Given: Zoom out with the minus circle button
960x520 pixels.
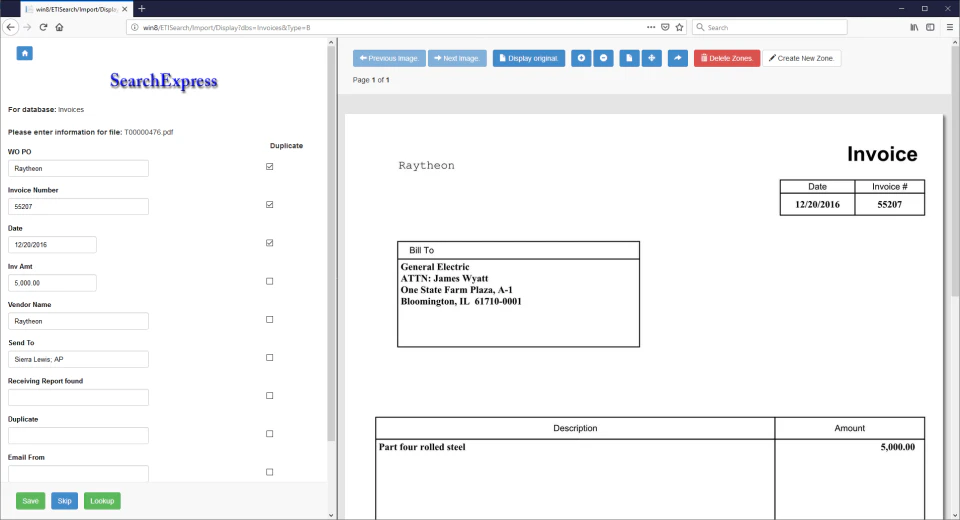Looking at the screenshot, I should 603,58.
